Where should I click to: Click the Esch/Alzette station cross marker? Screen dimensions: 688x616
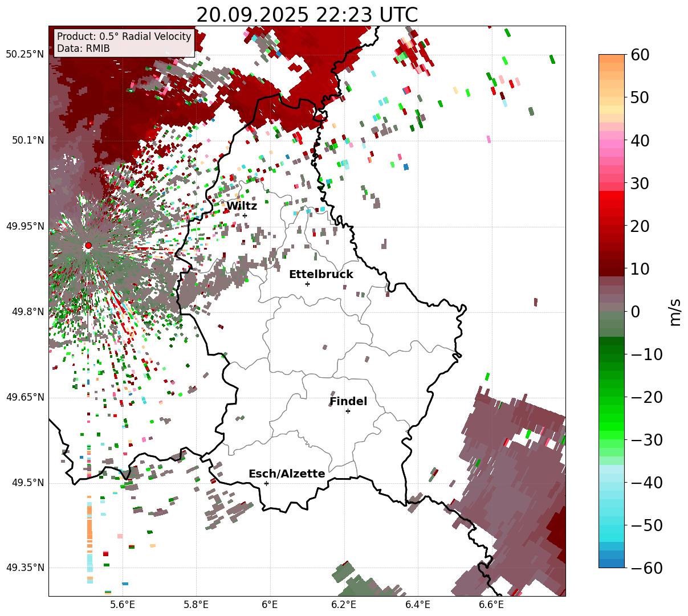click(266, 483)
